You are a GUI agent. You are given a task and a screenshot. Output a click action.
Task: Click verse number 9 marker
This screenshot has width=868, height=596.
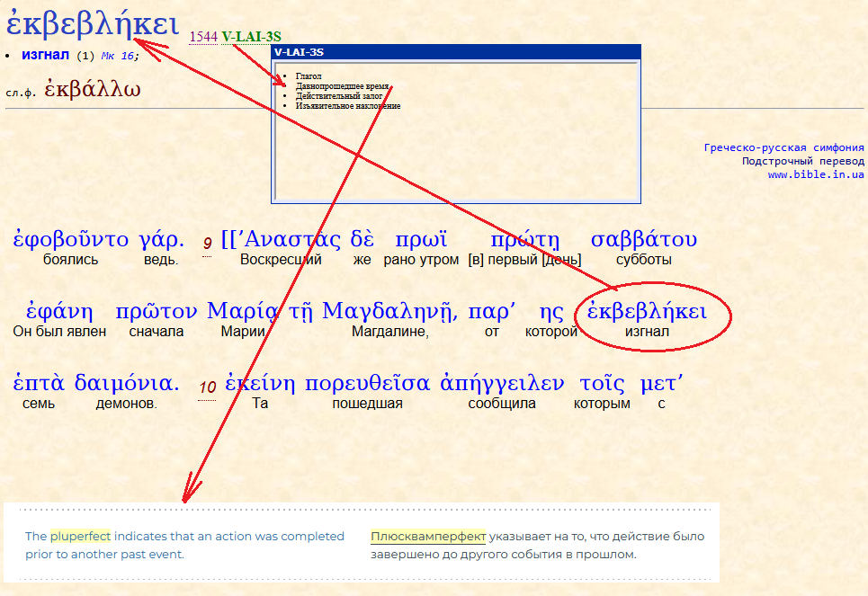(207, 244)
